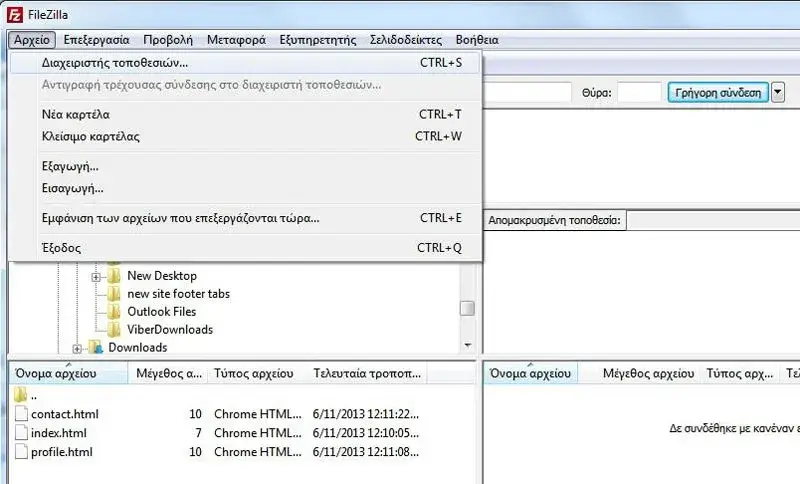The image size is (800, 484).
Task: Click the Outlook Files folder icon
Action: tap(114, 312)
